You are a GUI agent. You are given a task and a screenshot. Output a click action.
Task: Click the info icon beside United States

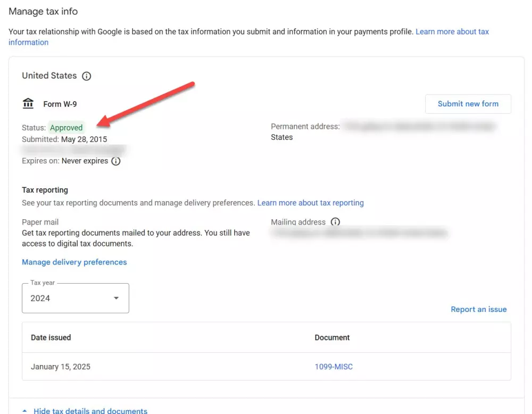(x=87, y=76)
